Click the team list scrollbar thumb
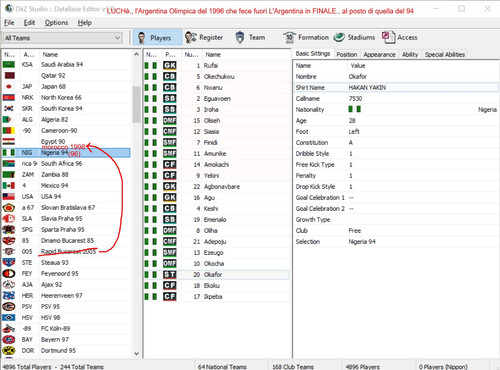Image resolution: width=500 pixels, height=370 pixels. [x=136, y=104]
